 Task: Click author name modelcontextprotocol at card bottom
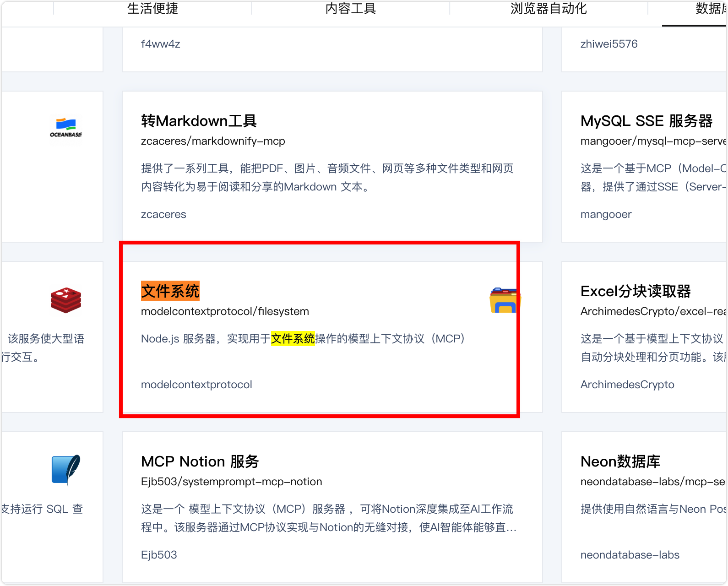(196, 385)
